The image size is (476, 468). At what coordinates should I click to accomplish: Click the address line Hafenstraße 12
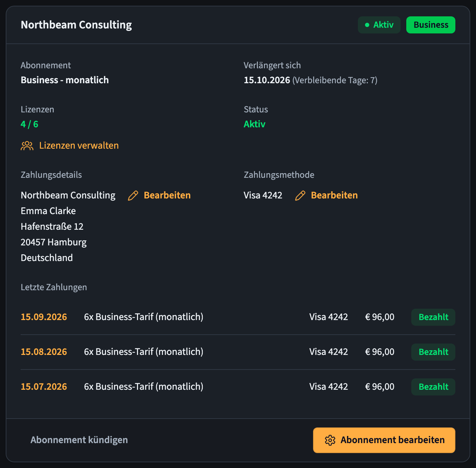(x=52, y=227)
